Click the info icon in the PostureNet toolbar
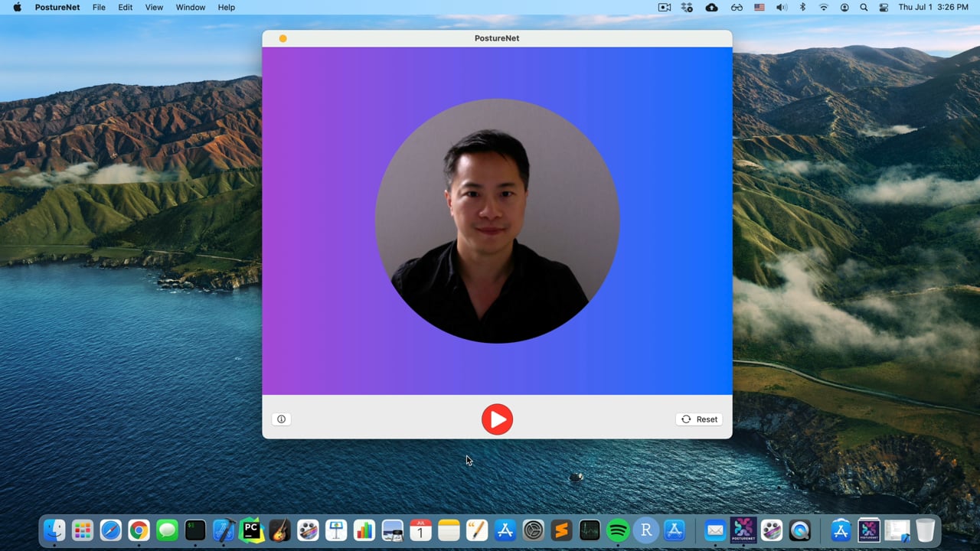 tap(281, 419)
